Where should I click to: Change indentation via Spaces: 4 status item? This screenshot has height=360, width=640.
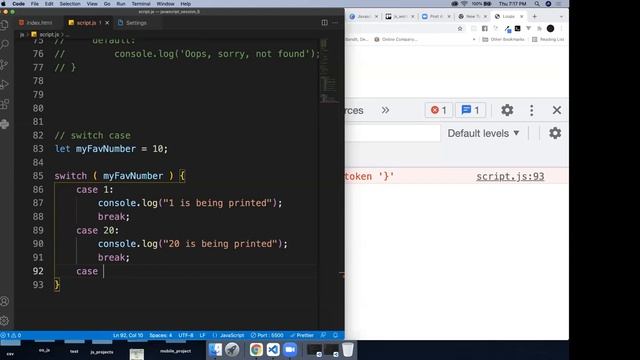click(160, 335)
